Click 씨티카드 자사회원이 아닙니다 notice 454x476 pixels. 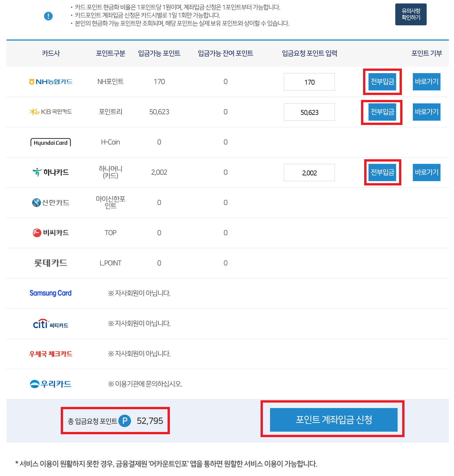pyautogui.click(x=139, y=324)
